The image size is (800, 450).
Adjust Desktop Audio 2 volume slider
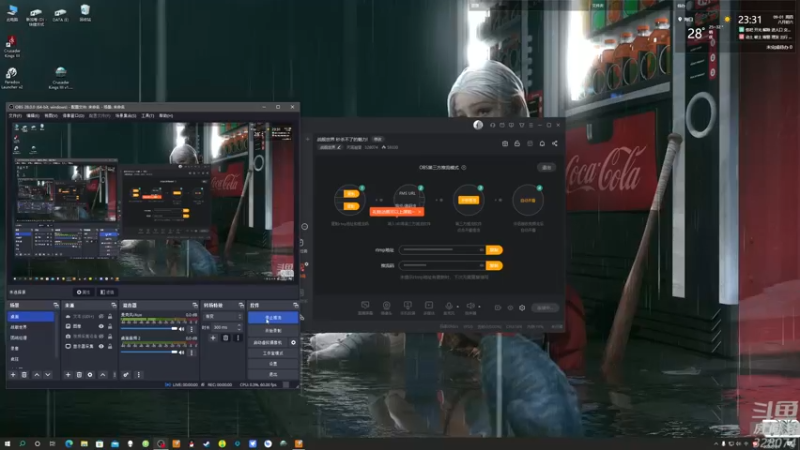(149, 352)
